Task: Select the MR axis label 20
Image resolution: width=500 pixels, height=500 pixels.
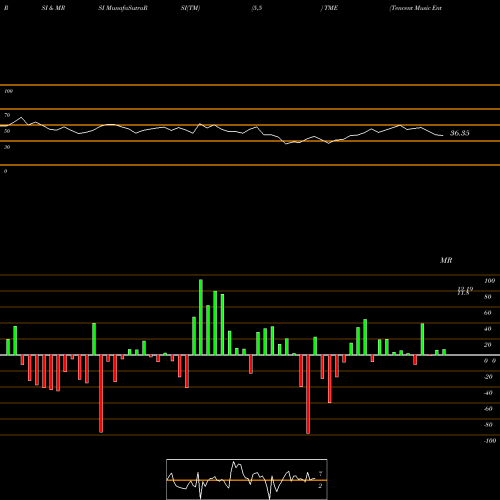Action: tap(488, 345)
